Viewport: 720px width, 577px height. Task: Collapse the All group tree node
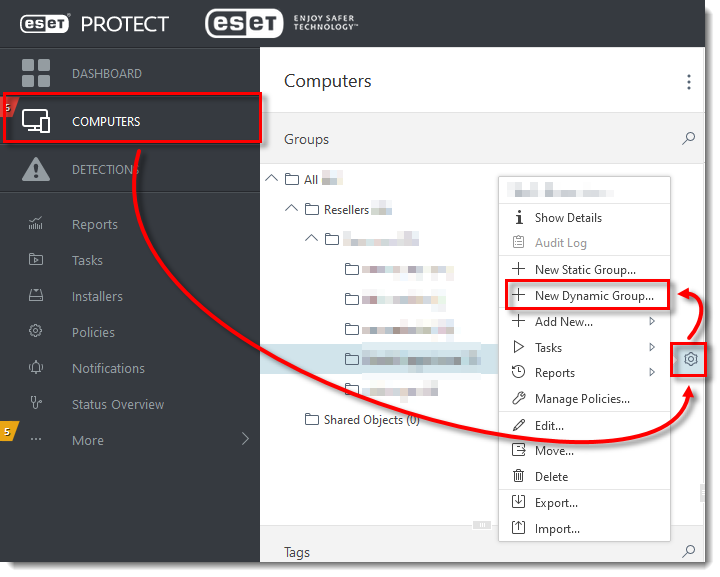point(272,178)
